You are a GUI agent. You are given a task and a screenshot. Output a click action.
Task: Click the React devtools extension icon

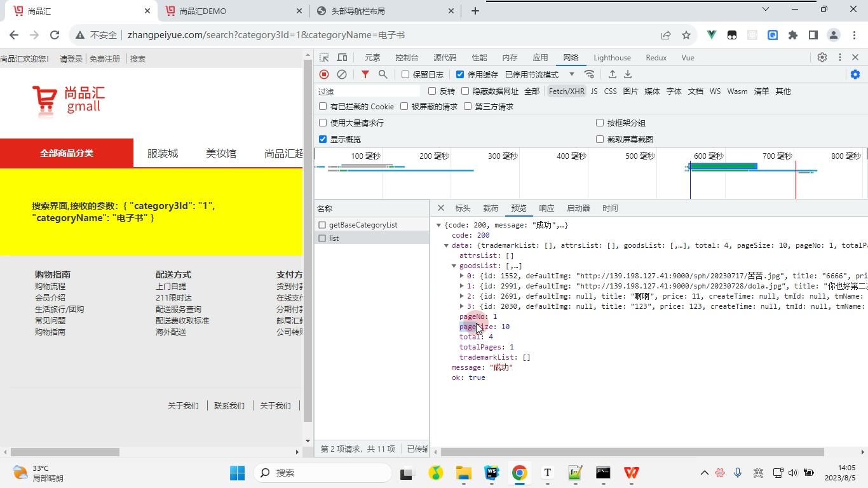(752, 36)
